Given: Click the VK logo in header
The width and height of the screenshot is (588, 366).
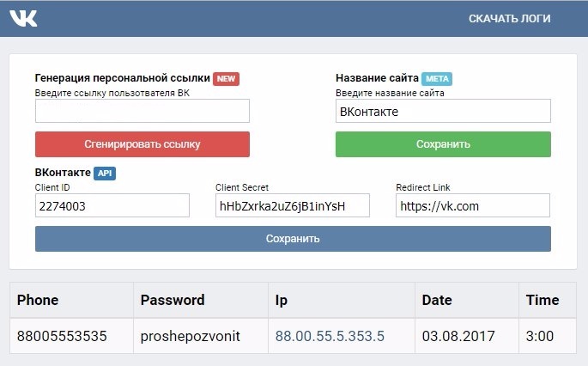Looking at the screenshot, I should [23, 18].
